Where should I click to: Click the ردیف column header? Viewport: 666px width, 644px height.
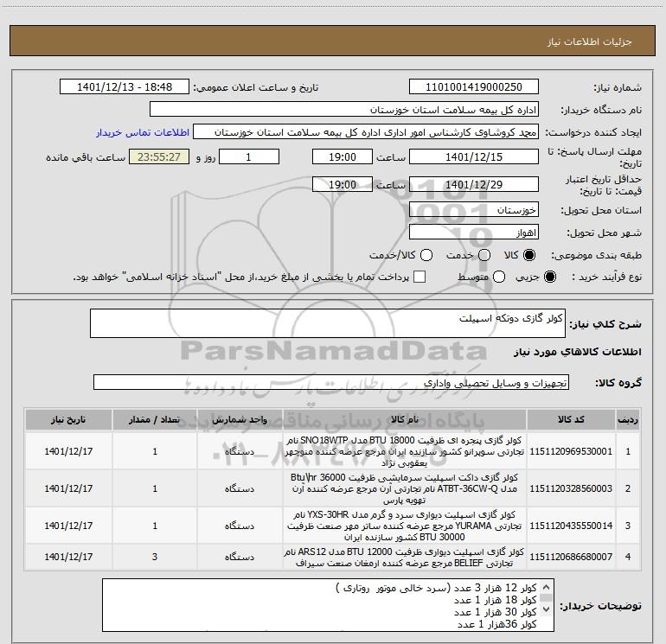pos(628,419)
